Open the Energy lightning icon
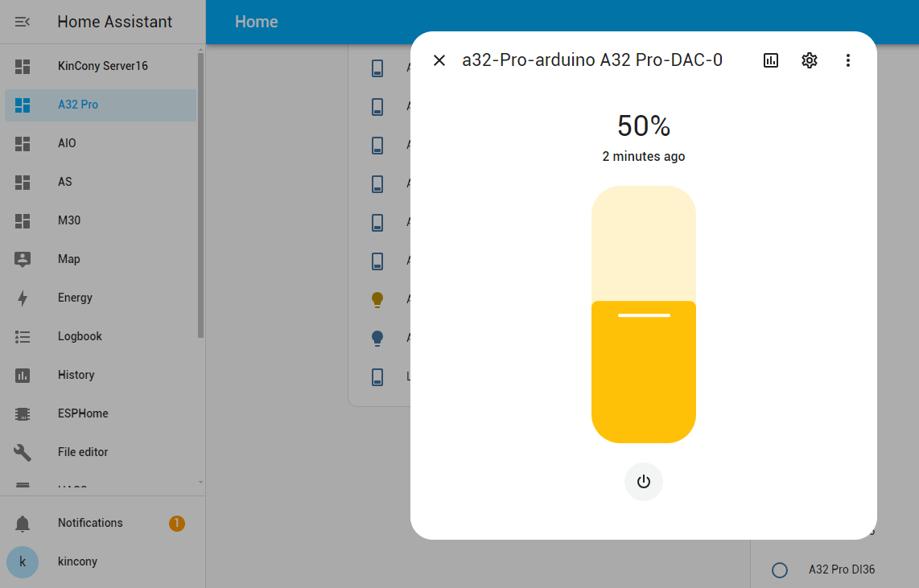The height and width of the screenshot is (588, 919). point(23,298)
